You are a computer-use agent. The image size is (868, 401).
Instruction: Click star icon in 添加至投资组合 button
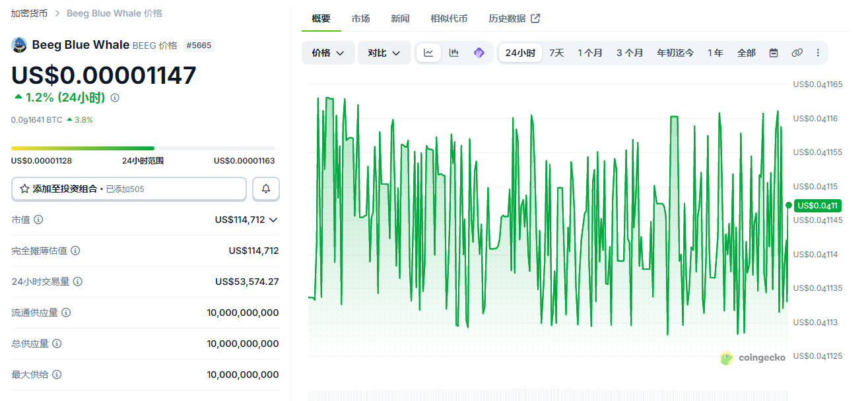click(x=24, y=189)
